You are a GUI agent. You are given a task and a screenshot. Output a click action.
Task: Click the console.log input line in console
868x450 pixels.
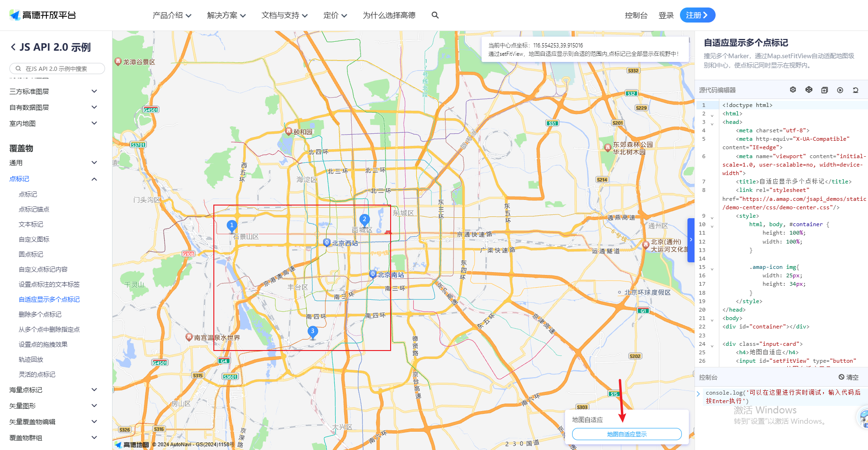click(783, 397)
